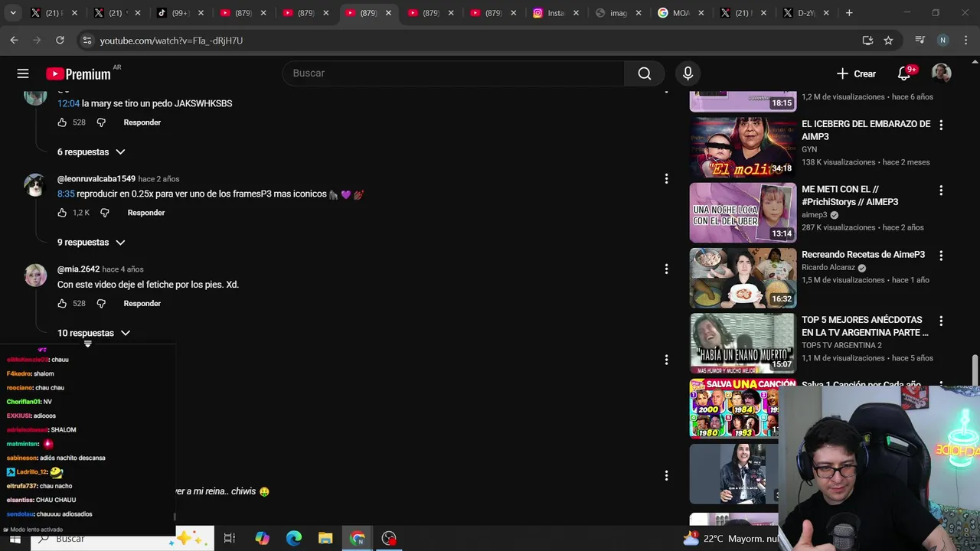Viewport: 980px width, 551px height.
Task: Dislike the comment by @mia.2642
Action: [101, 304]
